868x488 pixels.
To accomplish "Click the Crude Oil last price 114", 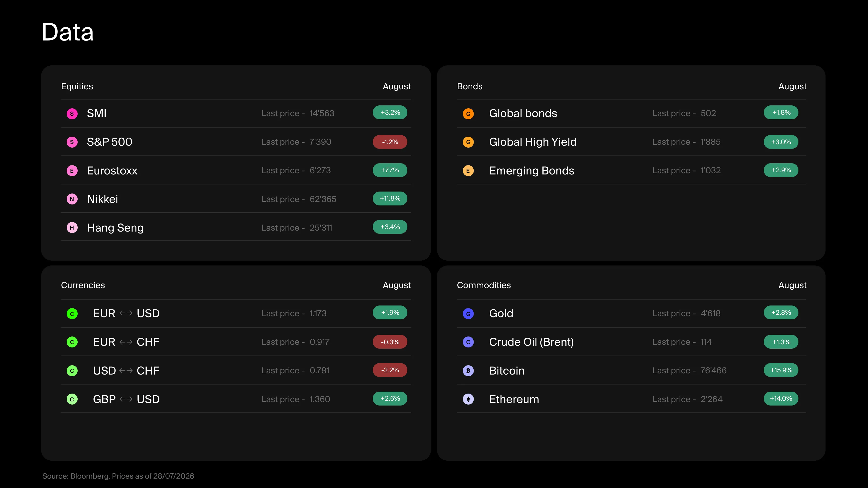I will pyautogui.click(x=706, y=342).
